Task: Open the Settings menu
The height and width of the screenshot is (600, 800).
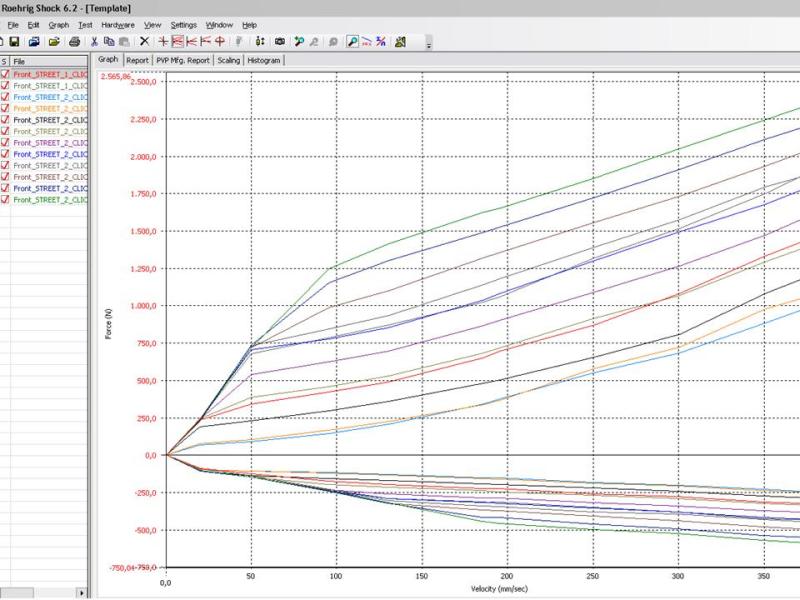Action: [x=184, y=24]
